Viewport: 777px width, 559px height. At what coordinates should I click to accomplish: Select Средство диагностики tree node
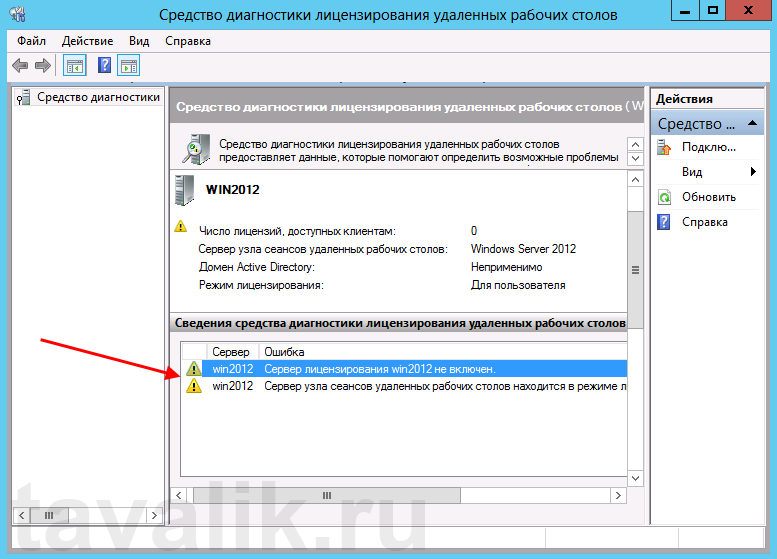point(98,97)
